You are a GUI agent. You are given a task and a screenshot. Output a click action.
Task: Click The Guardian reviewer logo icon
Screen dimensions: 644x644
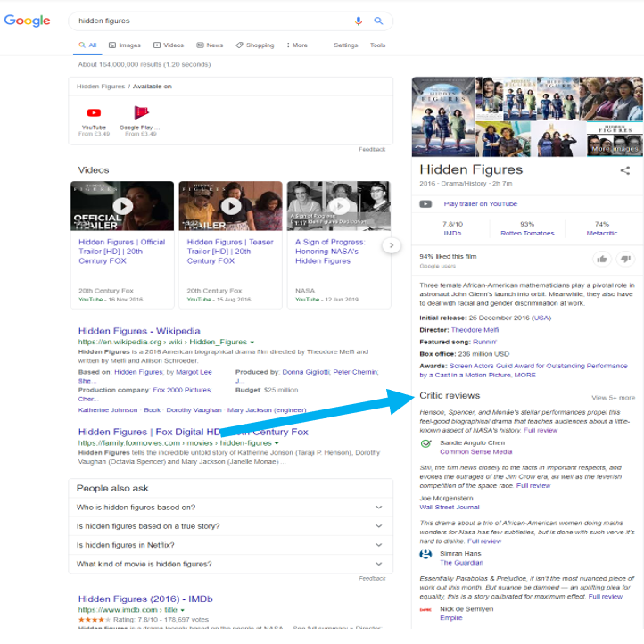coord(425,555)
